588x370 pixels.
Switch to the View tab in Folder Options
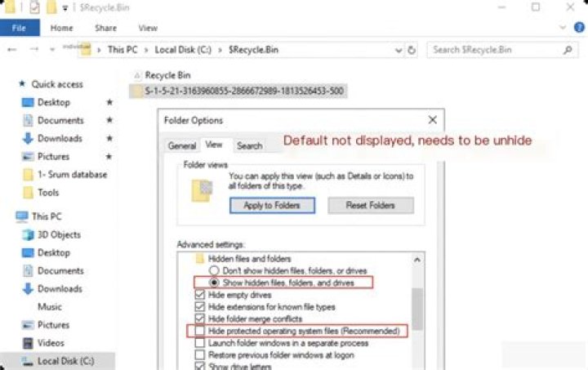coord(214,145)
